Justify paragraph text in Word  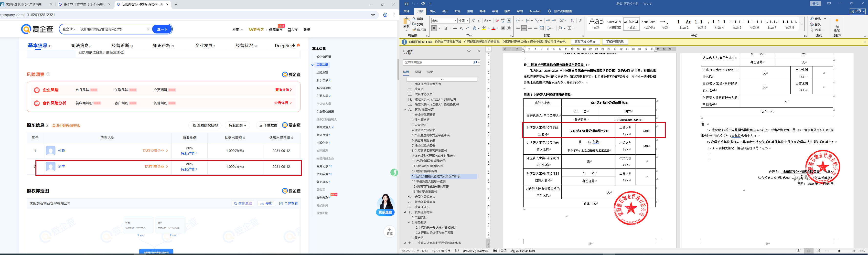click(536, 28)
